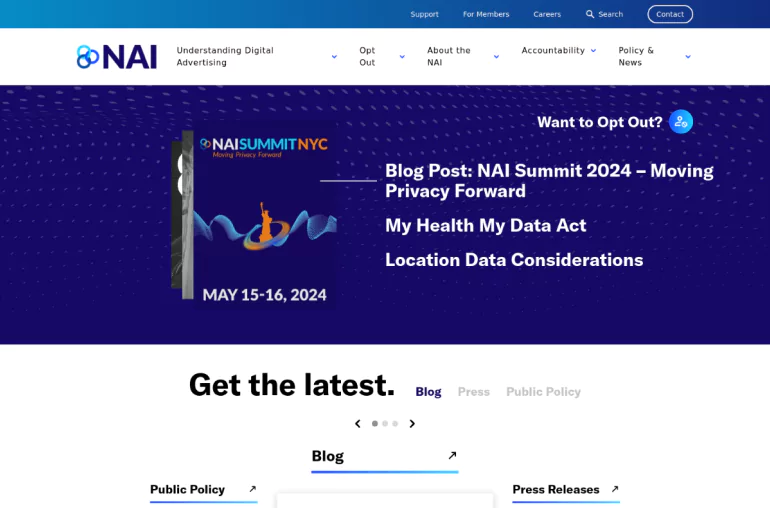Screen dimensions: 770x508
Task: Expand About the NAI chevron
Action: pyautogui.click(x=496, y=57)
